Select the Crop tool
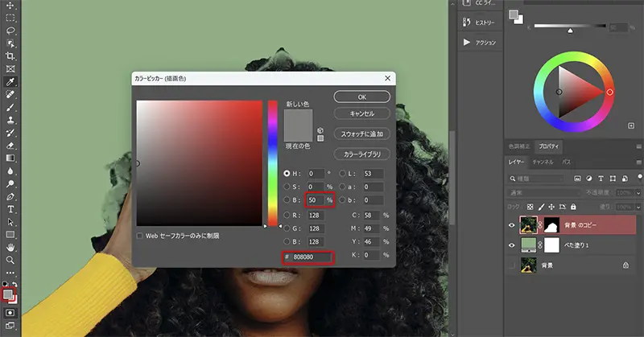This screenshot has height=337, width=644. [10, 56]
